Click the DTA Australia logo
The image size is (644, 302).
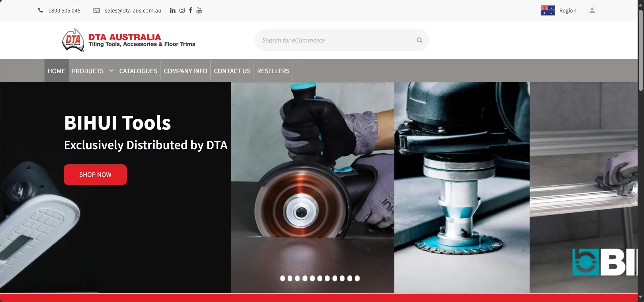[x=129, y=40]
